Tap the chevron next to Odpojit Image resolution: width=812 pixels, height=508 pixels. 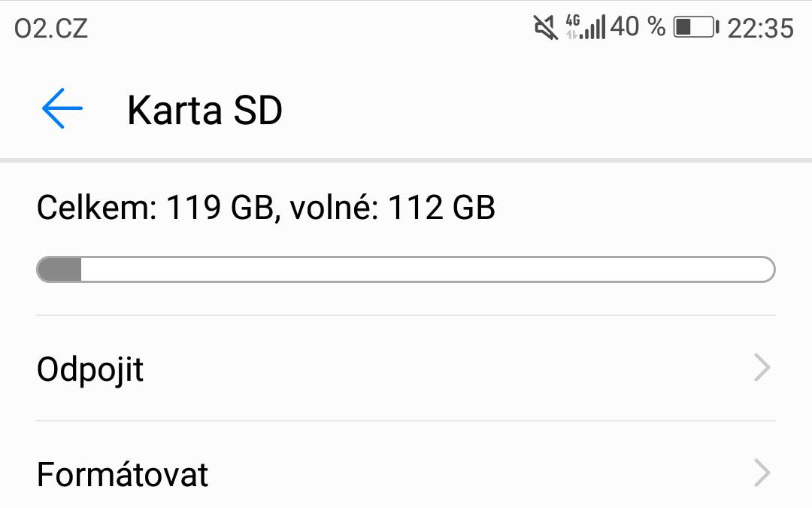click(762, 367)
